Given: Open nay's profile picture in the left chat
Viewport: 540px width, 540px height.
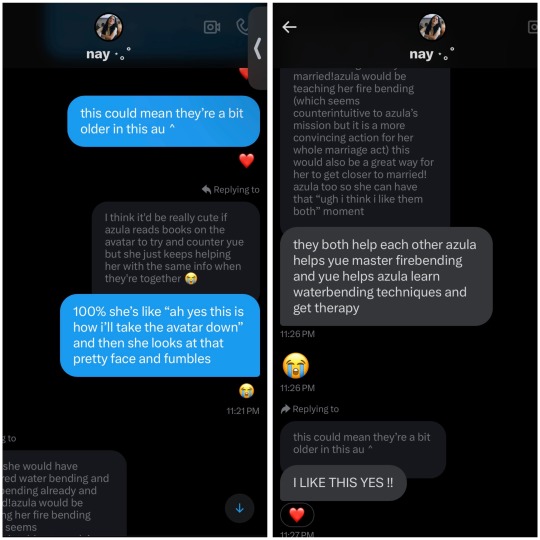Looking at the screenshot, I should coord(108,27).
